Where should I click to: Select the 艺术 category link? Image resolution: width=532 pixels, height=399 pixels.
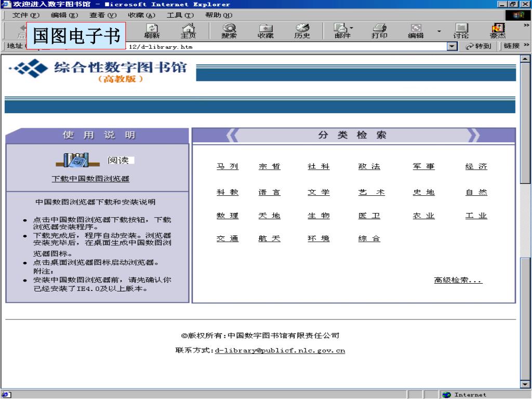pos(371,192)
